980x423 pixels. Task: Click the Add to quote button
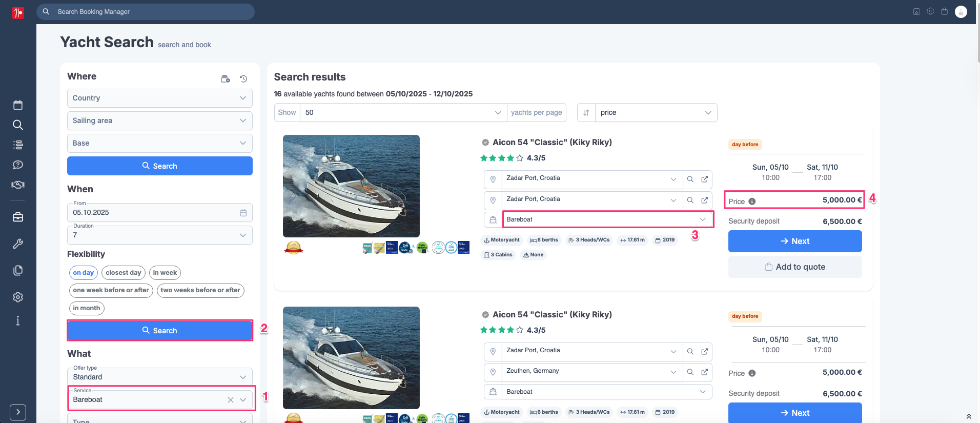coord(795,267)
